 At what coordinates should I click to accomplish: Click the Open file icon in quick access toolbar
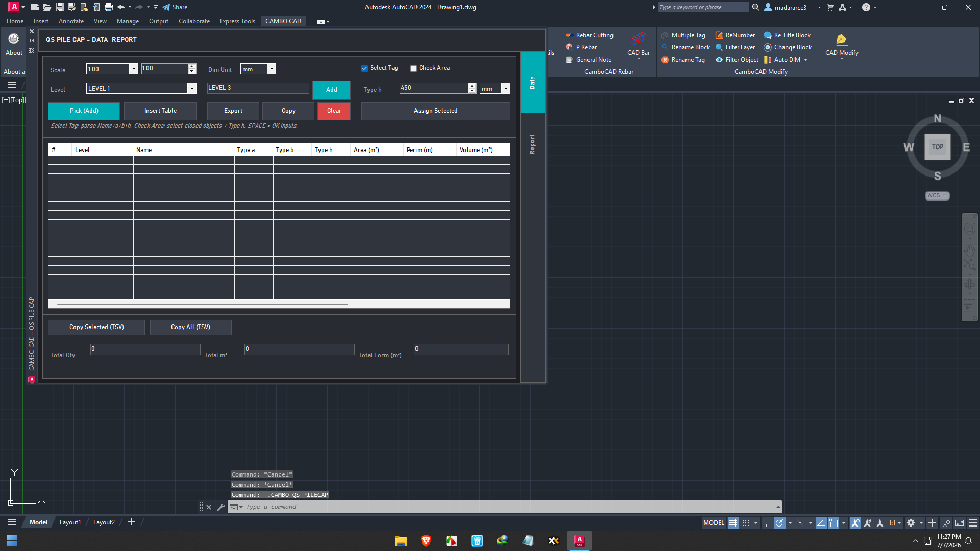[47, 7]
